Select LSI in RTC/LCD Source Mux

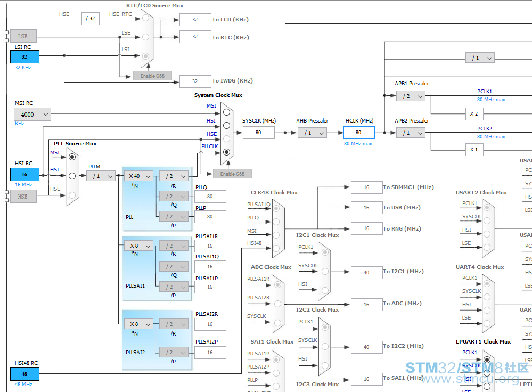tap(145, 56)
